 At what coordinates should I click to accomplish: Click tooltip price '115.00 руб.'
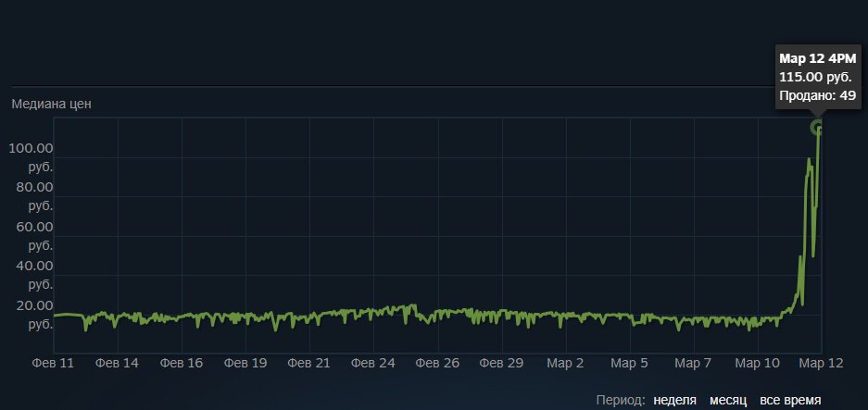pyautogui.click(x=815, y=77)
